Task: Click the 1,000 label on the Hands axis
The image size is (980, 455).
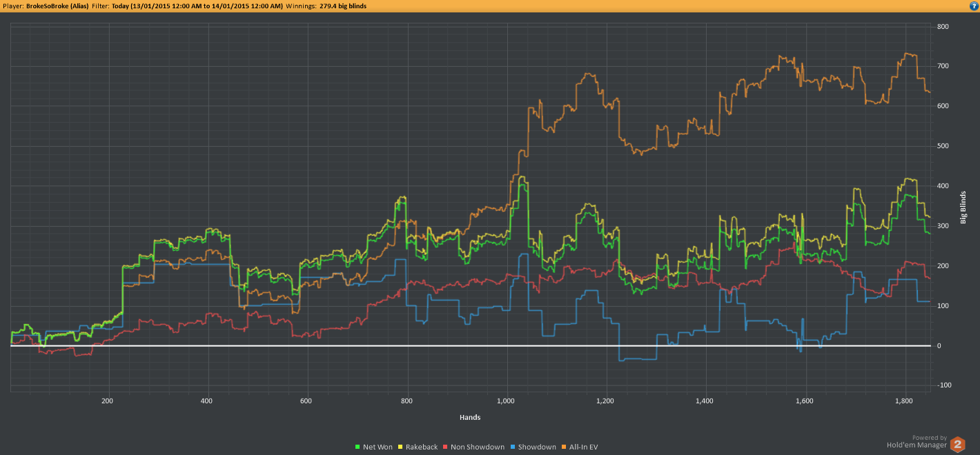Action: tap(506, 401)
